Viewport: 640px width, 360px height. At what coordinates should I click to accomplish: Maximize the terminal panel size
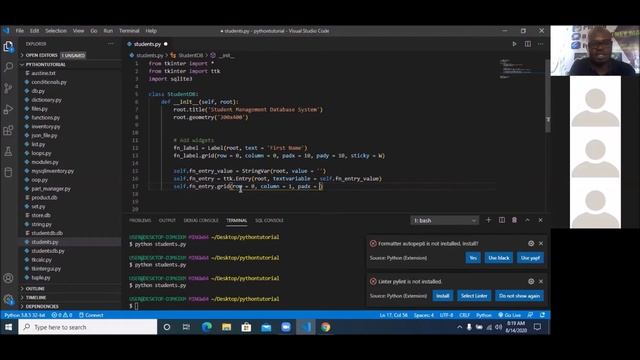pyautogui.click(x=527, y=220)
